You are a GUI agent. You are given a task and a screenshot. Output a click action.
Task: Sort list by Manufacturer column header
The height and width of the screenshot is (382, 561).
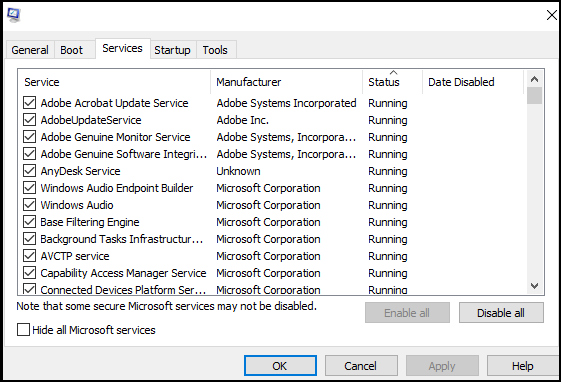click(x=286, y=82)
